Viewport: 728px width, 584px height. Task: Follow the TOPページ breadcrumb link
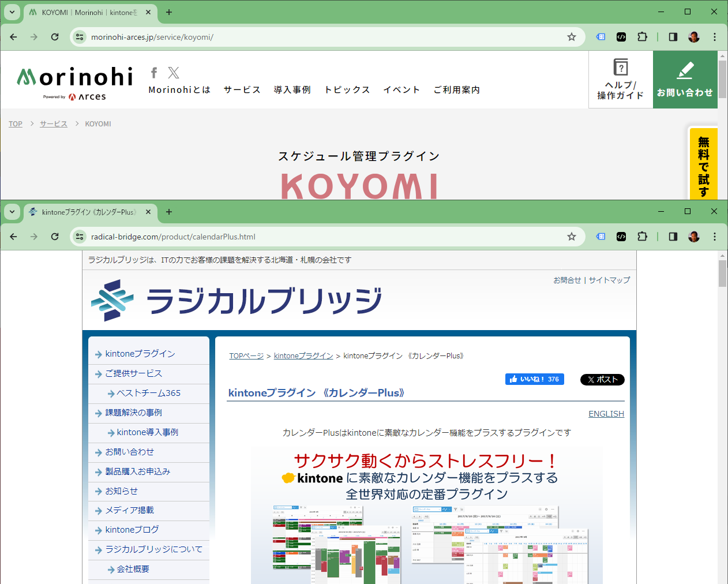[246, 356]
